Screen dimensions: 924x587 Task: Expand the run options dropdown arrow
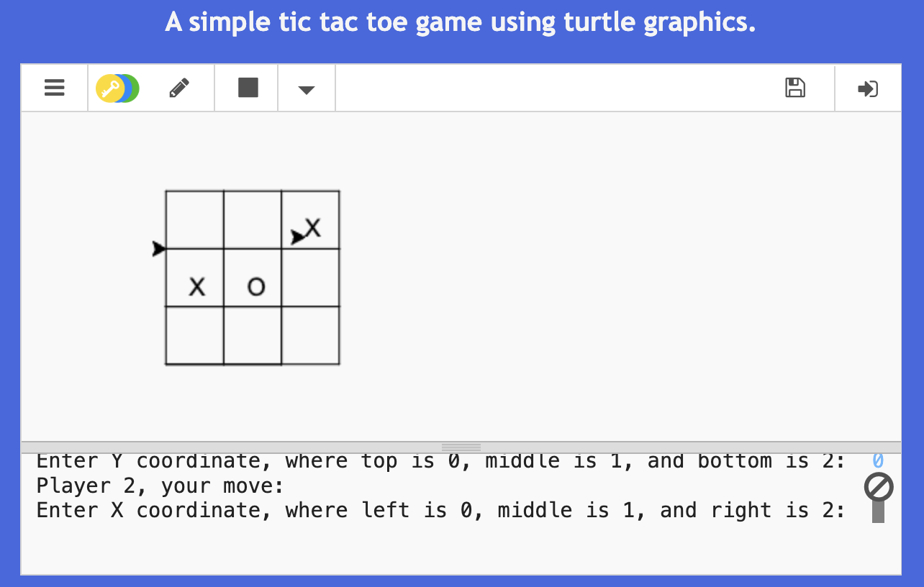tap(307, 90)
